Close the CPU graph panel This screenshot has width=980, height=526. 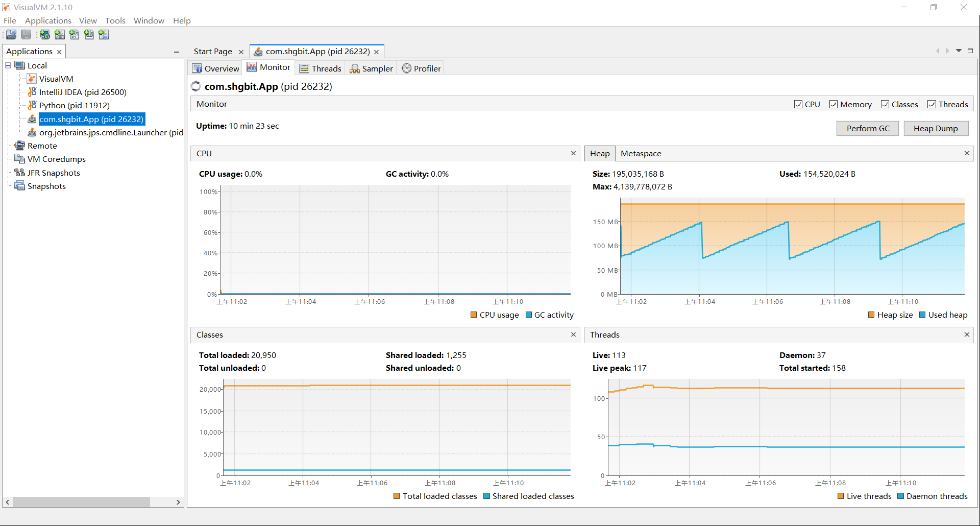click(x=573, y=153)
